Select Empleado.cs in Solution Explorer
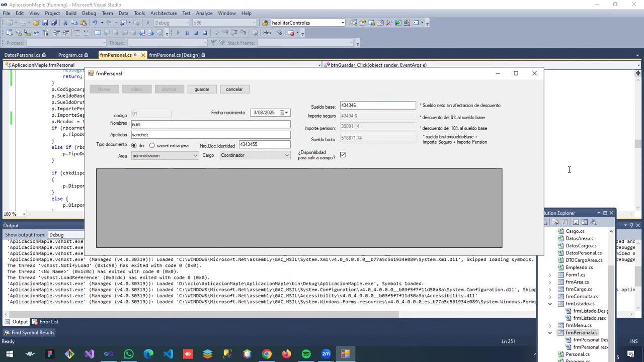 579,267
